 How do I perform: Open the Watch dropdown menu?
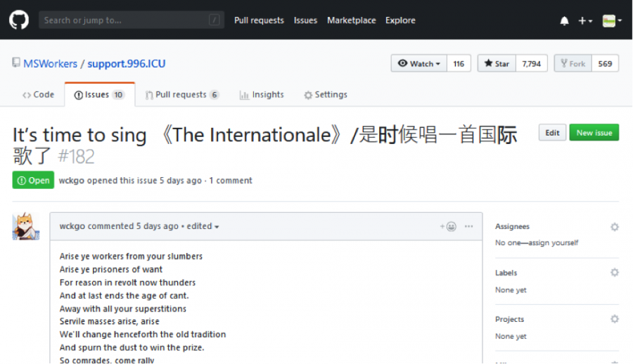(419, 63)
